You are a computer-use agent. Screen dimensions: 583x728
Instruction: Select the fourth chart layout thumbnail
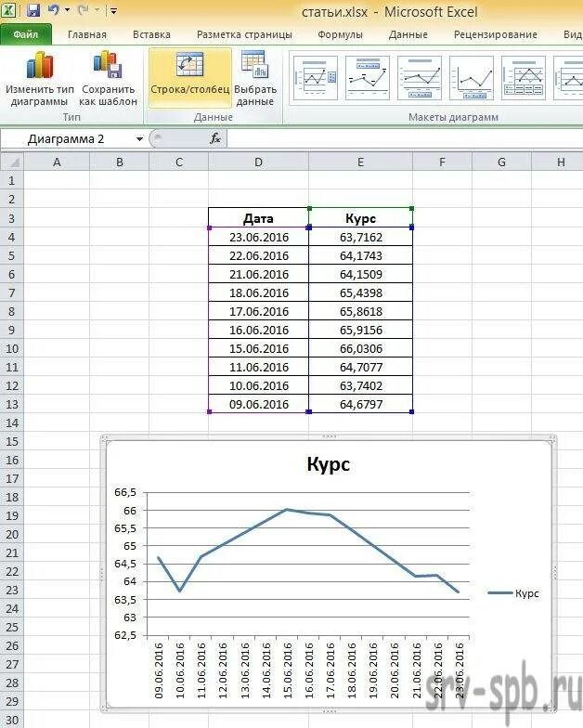(472, 78)
